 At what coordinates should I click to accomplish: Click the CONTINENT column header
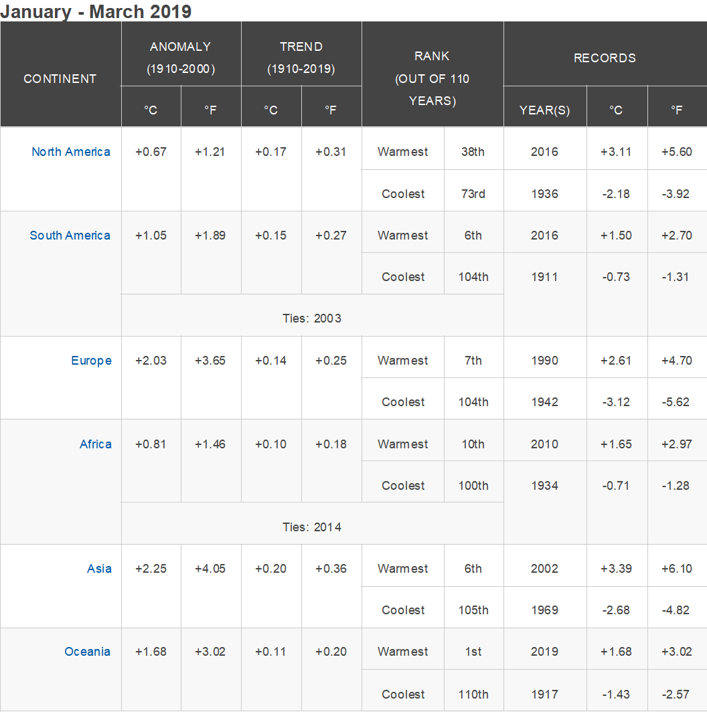pos(60,78)
